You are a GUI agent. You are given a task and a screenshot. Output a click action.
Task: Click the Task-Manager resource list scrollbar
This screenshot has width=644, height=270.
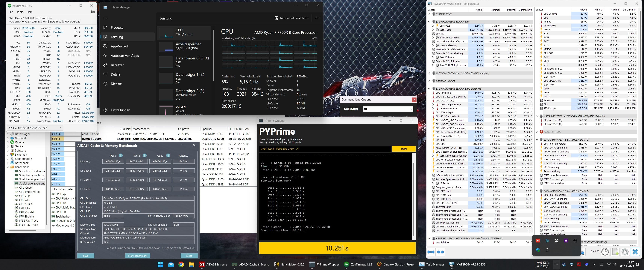(213, 55)
